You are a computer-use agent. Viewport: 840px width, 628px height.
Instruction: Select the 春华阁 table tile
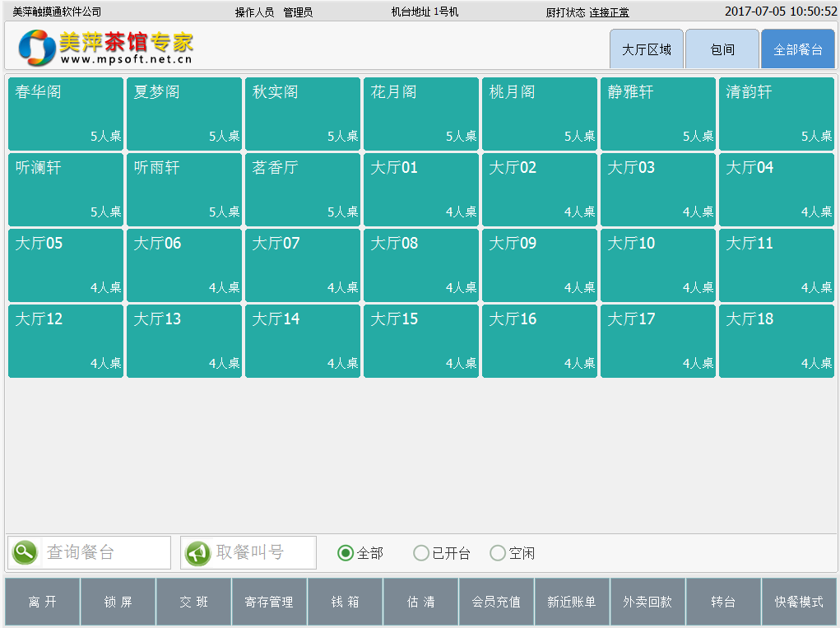tap(66, 114)
